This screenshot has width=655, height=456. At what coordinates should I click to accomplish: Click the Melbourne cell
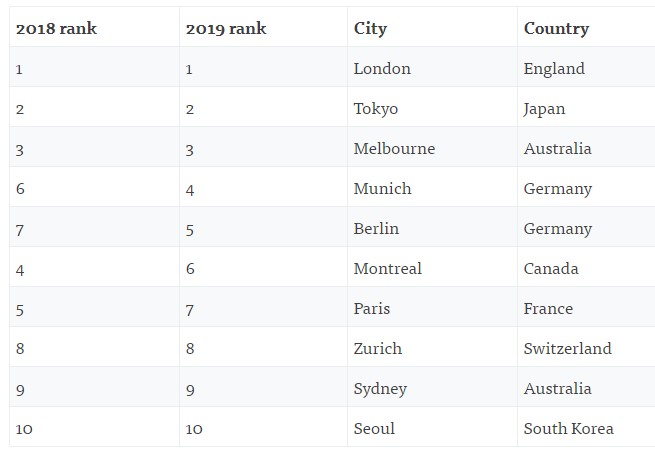click(x=394, y=149)
